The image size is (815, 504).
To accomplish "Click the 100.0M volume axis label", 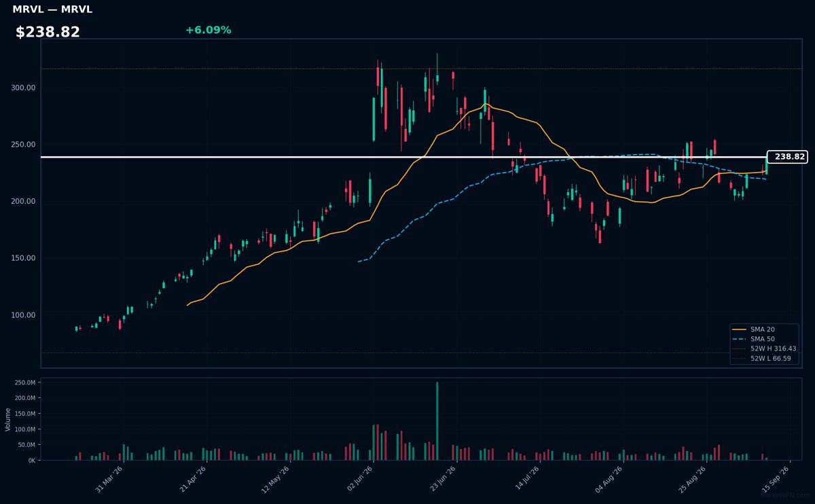I will (x=26, y=429).
